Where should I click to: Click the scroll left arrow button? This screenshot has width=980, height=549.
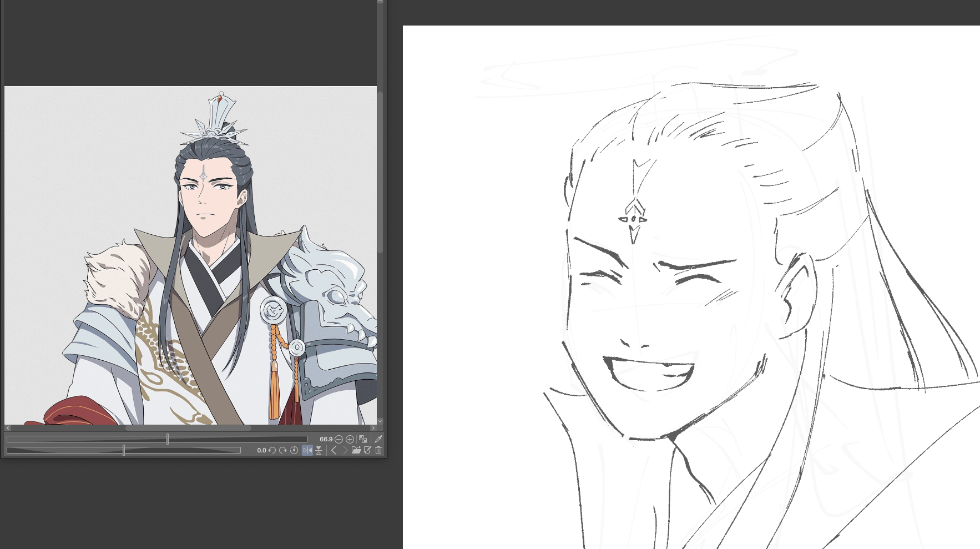(x=8, y=428)
